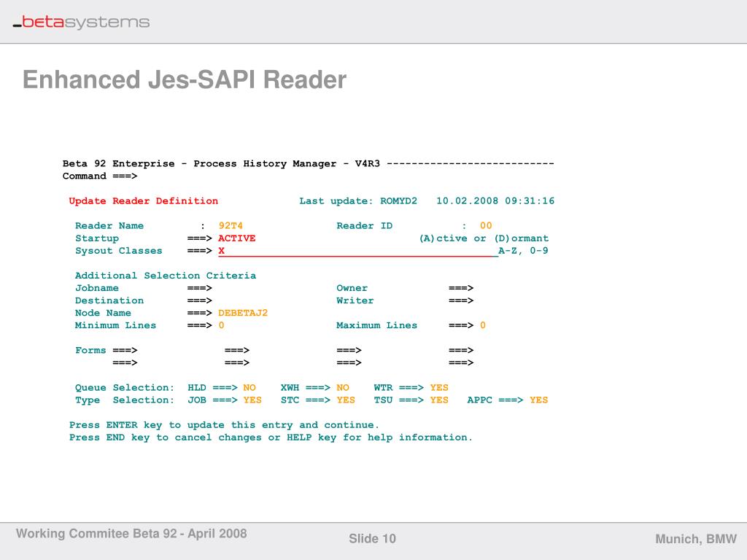Click the Destination label
Screen dimensions: 747x560
click(x=109, y=300)
